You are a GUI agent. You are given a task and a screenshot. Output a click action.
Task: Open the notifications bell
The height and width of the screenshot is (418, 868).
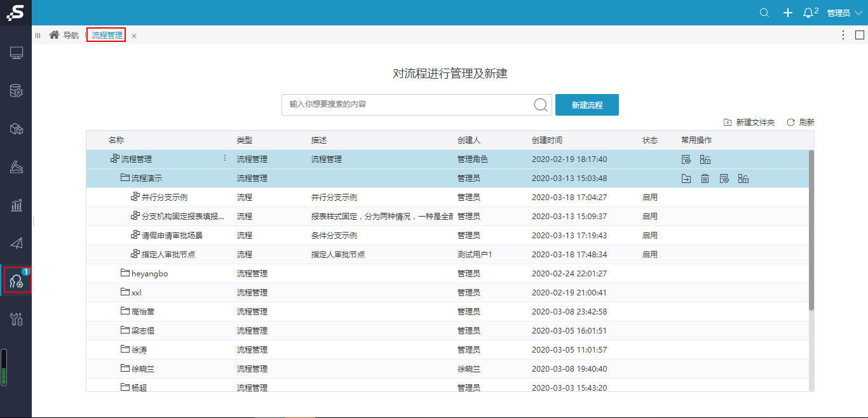pos(808,13)
